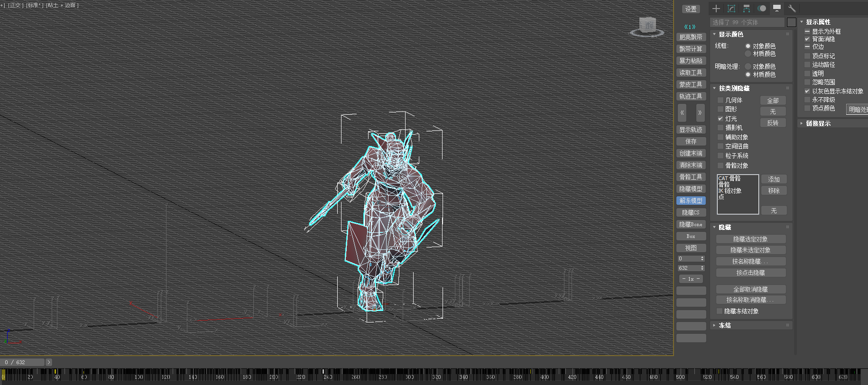Click the ViewCube in the viewport
Viewport: 868px width, 385px height.
[x=647, y=26]
